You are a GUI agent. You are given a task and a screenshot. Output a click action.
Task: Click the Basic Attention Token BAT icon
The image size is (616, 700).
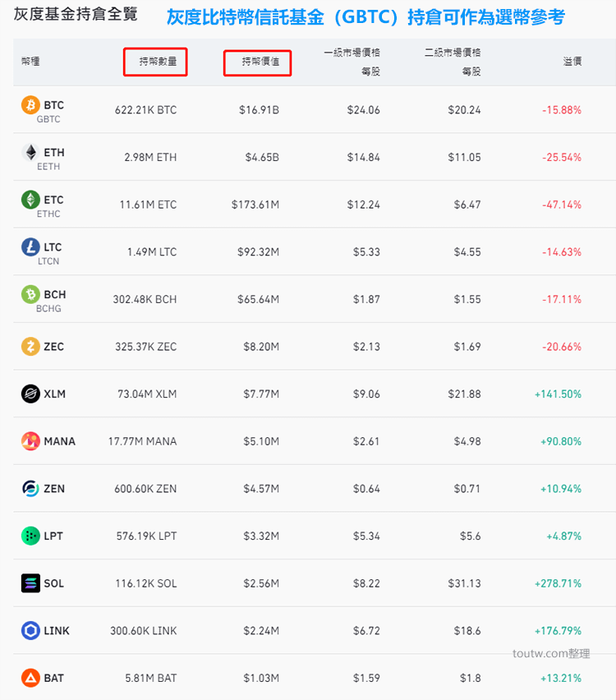[30, 678]
